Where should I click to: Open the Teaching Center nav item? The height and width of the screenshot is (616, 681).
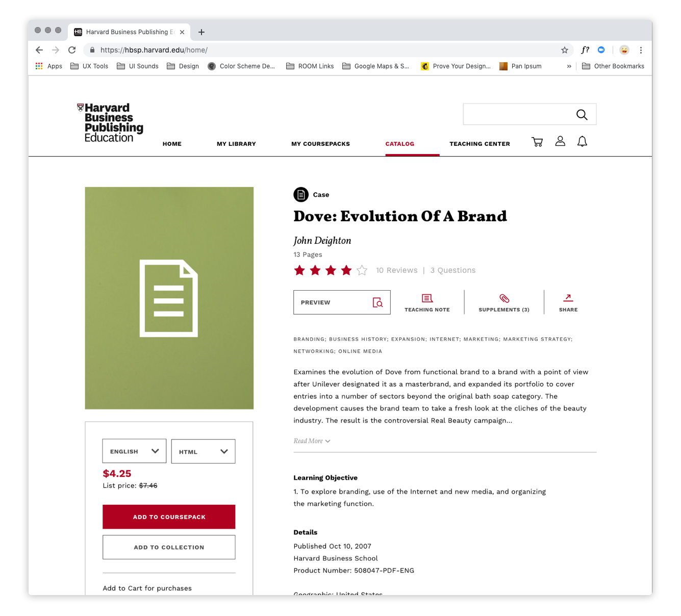point(480,144)
